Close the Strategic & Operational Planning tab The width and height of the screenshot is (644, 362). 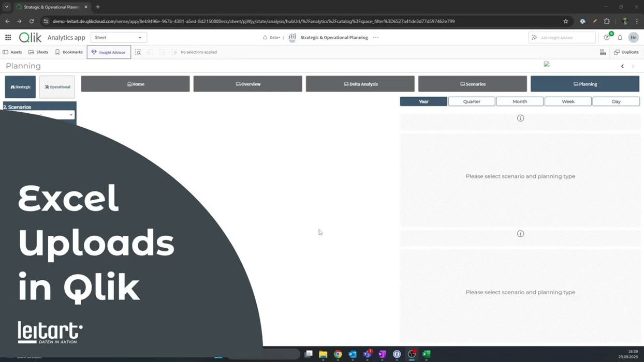[86, 7]
